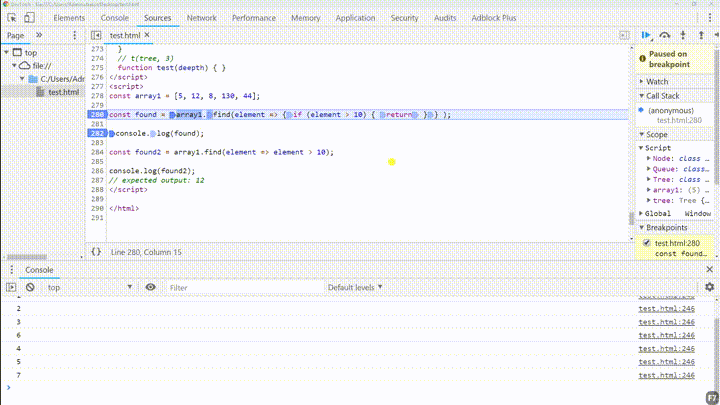Toggle breakpoint on line 282 gutter
The height and width of the screenshot is (405, 720).
tap(96, 133)
